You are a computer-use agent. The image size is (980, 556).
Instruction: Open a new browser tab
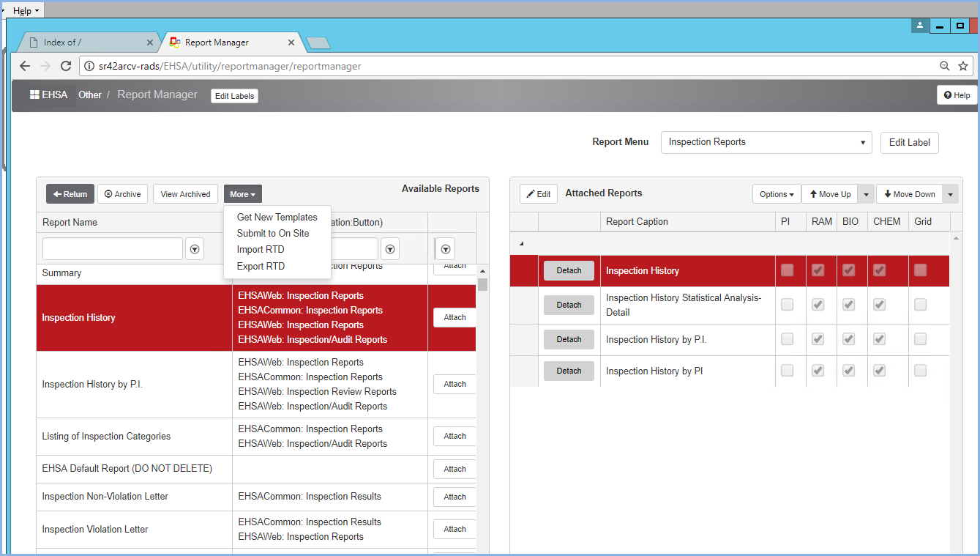point(318,42)
